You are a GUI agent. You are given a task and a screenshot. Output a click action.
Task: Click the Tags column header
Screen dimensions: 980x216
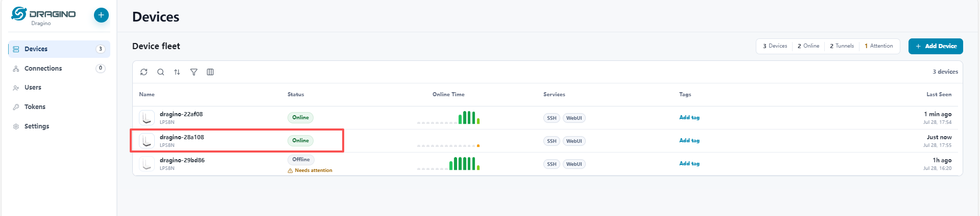685,95
